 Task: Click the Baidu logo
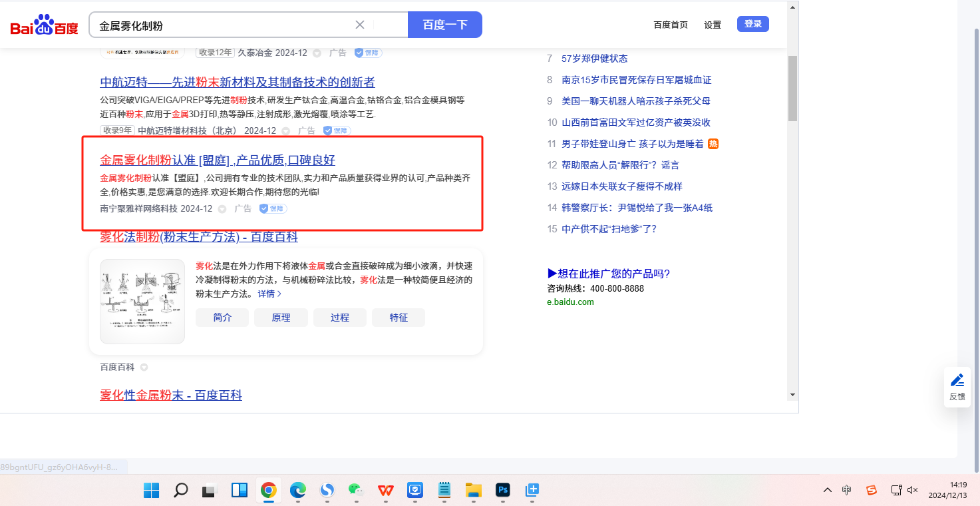pyautogui.click(x=44, y=25)
